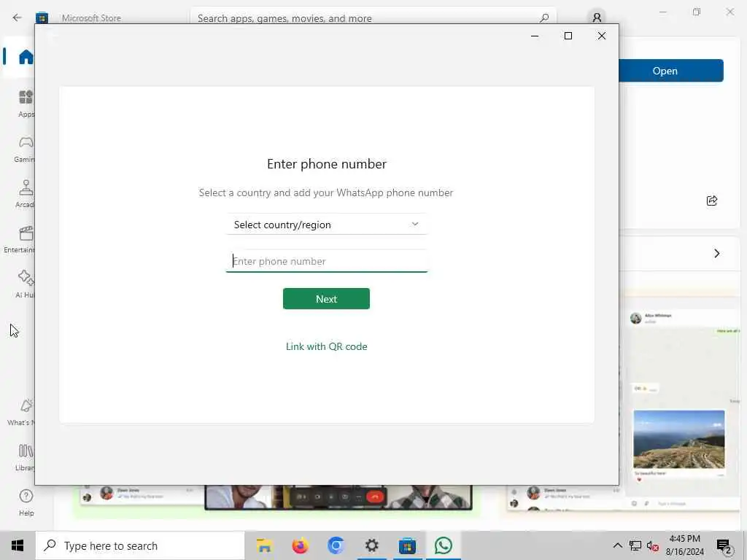747x560 pixels.
Task: Click the Store search magnifier icon
Action: coord(544,18)
